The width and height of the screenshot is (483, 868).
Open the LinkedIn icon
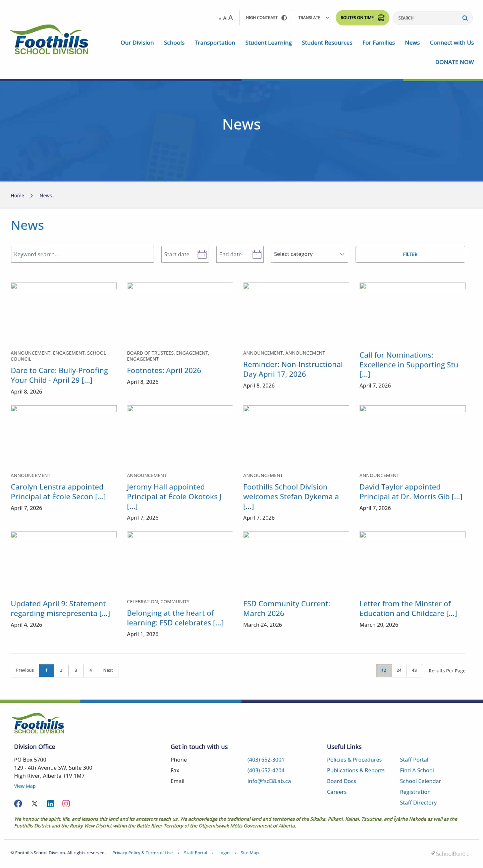51,803
